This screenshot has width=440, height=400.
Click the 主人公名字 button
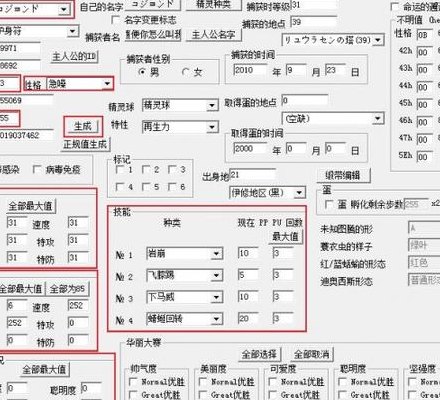[x=214, y=34]
